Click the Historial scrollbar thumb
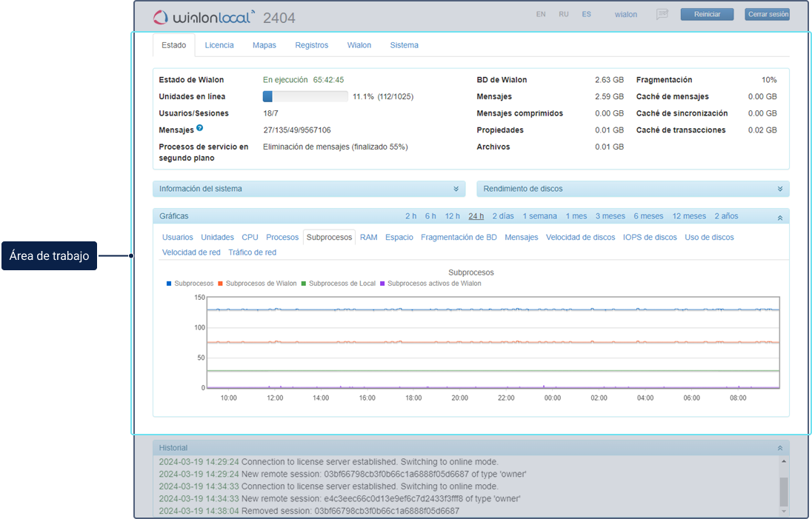 784,492
